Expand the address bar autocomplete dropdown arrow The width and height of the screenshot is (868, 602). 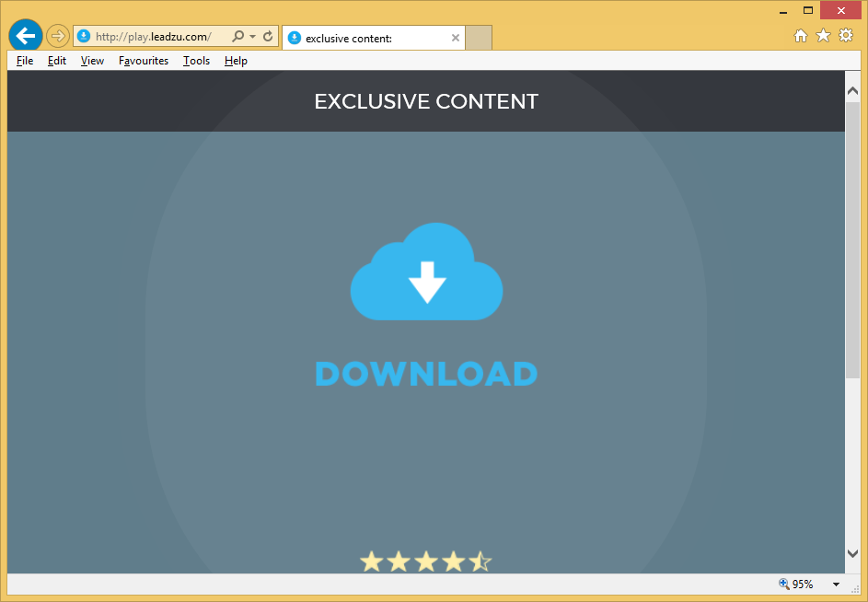(252, 37)
